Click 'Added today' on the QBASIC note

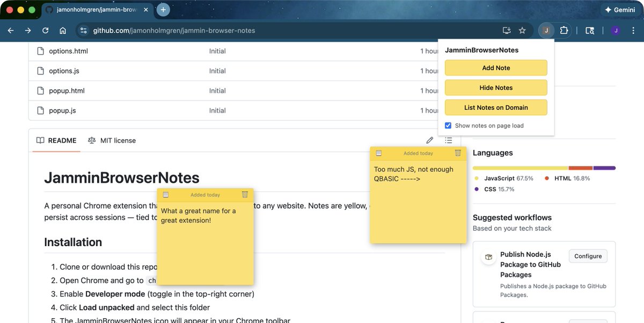click(x=418, y=153)
